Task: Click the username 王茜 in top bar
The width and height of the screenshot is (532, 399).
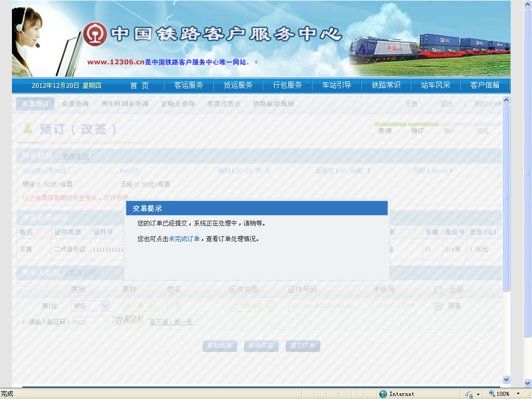Action: pos(411,104)
